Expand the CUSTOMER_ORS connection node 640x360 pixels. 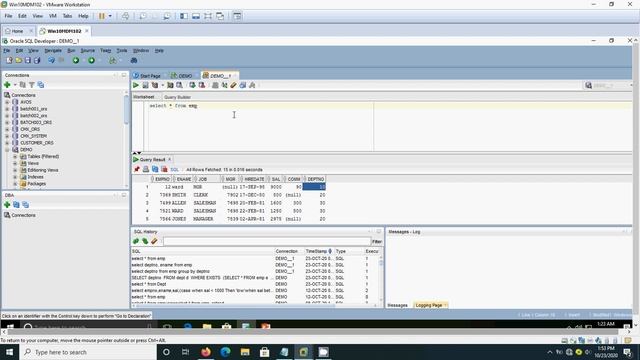pyautogui.click(x=7, y=143)
